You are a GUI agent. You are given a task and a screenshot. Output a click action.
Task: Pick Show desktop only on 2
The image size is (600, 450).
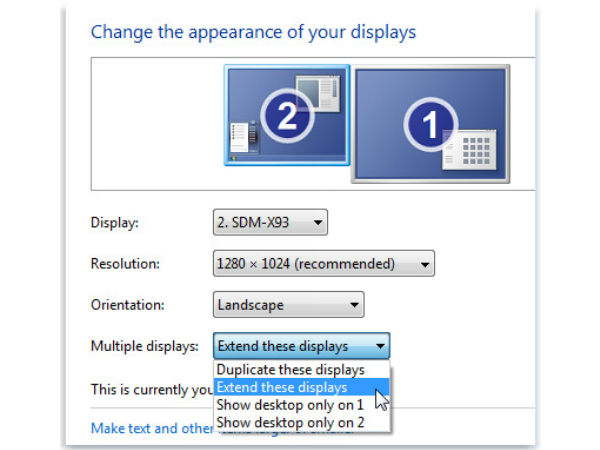tap(290, 422)
